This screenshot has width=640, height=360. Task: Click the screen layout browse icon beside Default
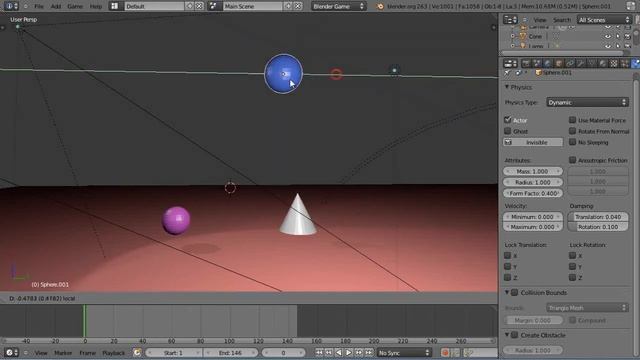pyautogui.click(x=115, y=6)
